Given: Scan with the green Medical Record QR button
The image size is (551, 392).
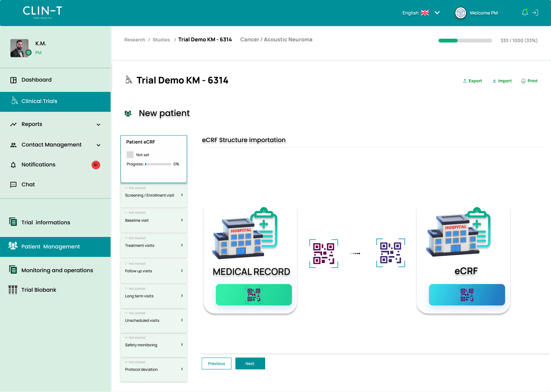Looking at the screenshot, I should click(254, 295).
